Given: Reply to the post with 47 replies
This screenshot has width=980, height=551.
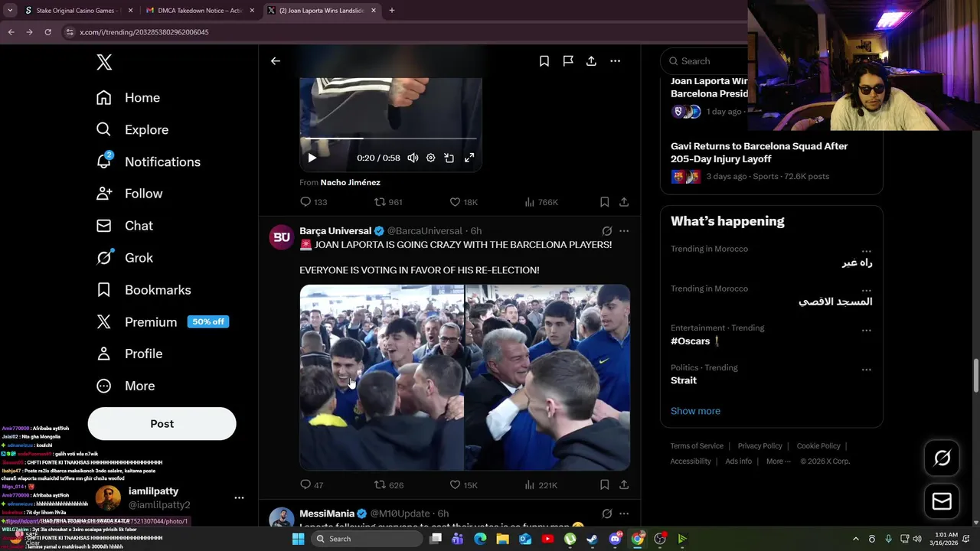Looking at the screenshot, I should pos(312,485).
